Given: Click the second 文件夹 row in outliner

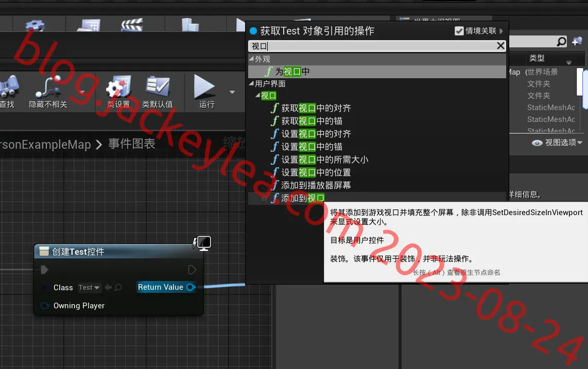Looking at the screenshot, I should coord(539,96).
